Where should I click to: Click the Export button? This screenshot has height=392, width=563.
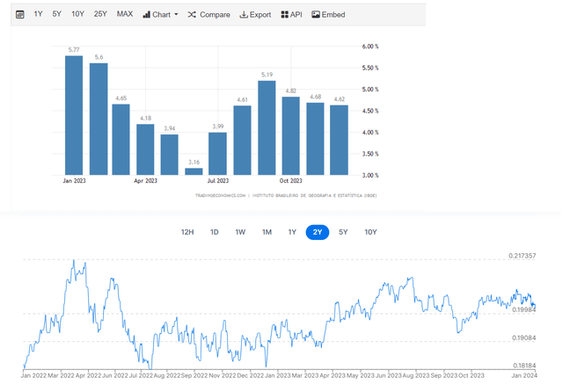[x=255, y=14]
